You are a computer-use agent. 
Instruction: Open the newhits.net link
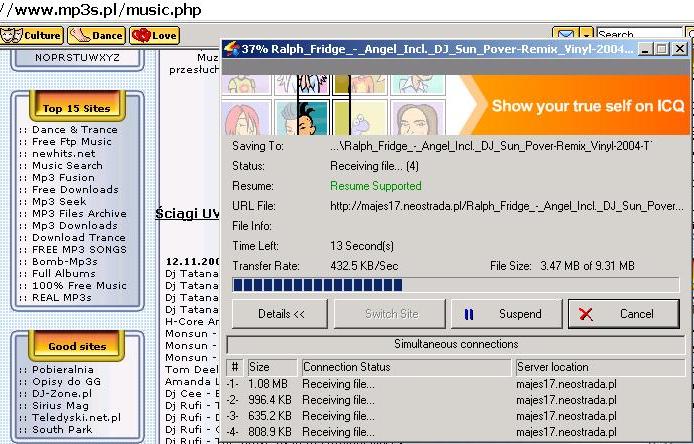click(64, 154)
